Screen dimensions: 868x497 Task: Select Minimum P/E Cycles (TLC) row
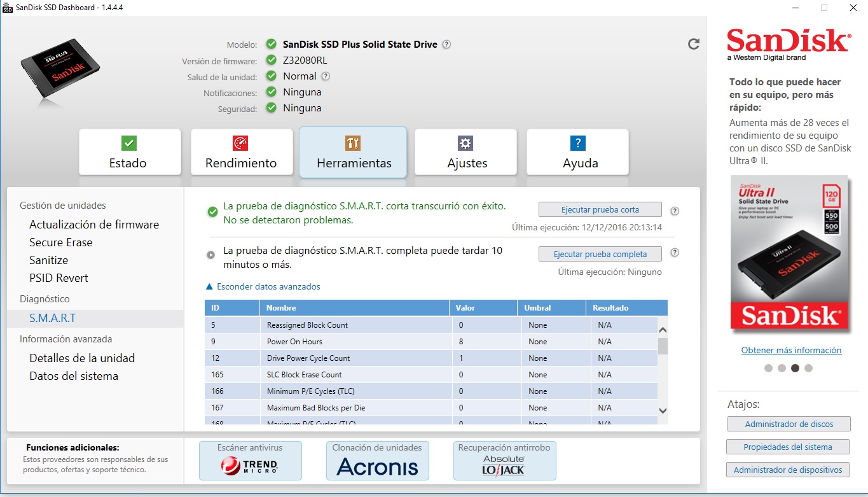coord(431,391)
